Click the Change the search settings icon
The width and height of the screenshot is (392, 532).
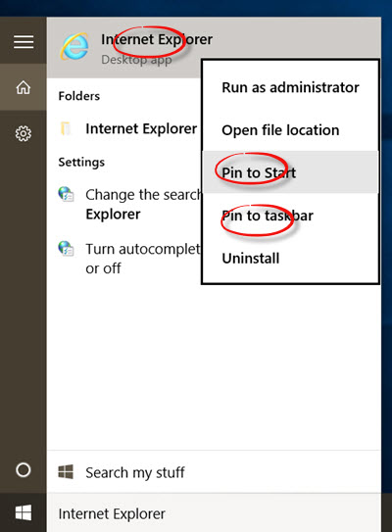pos(66,194)
